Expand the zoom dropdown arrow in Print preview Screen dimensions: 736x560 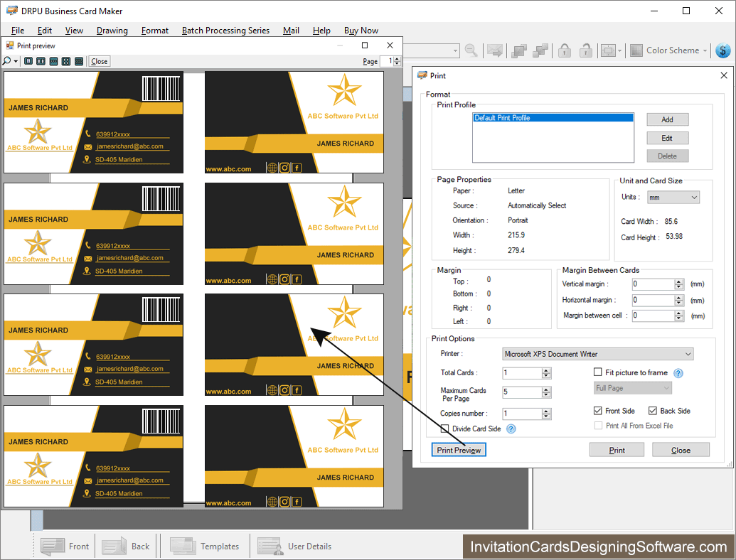[x=16, y=61]
